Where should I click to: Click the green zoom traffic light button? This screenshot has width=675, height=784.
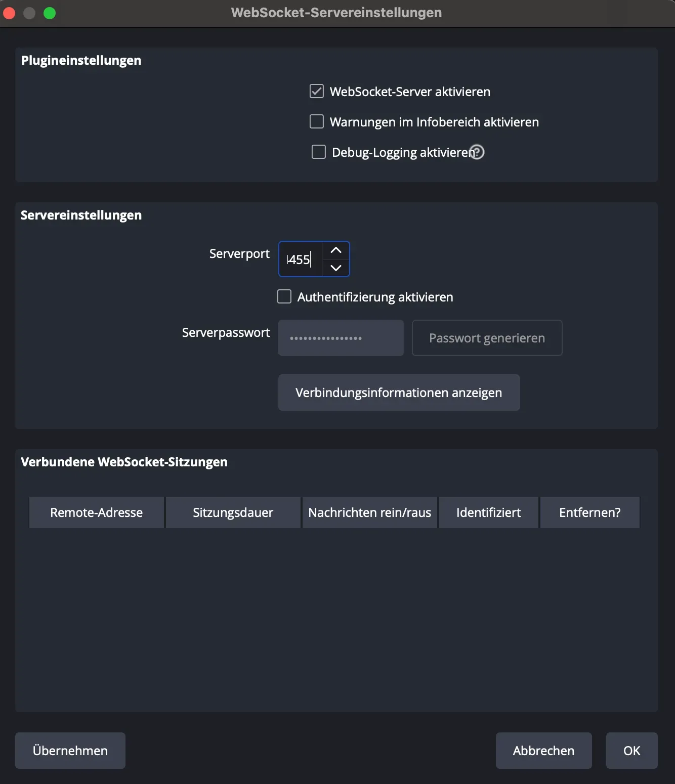click(x=50, y=13)
